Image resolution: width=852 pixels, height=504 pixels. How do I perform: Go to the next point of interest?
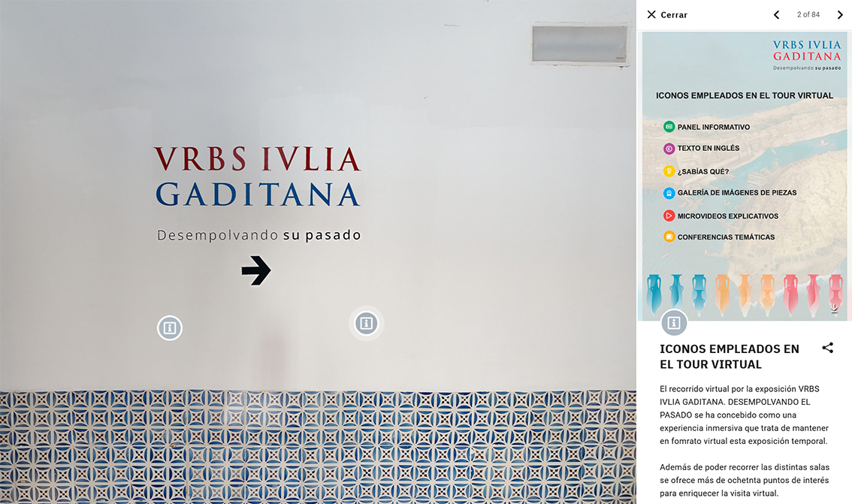click(x=840, y=15)
